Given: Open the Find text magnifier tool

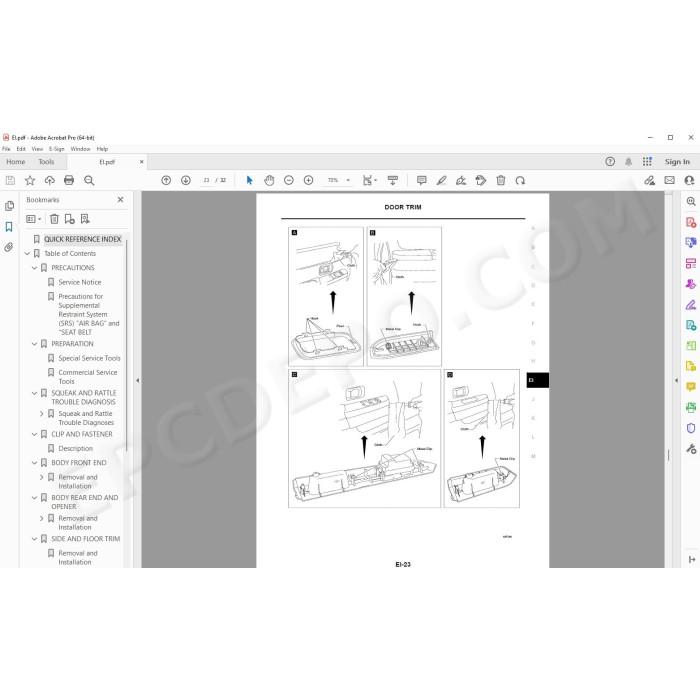Looking at the screenshot, I should (x=89, y=180).
